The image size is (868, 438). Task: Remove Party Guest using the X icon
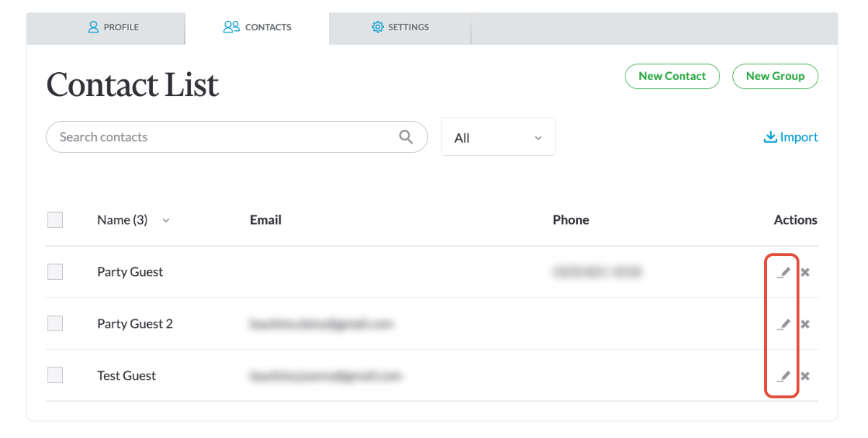[805, 272]
